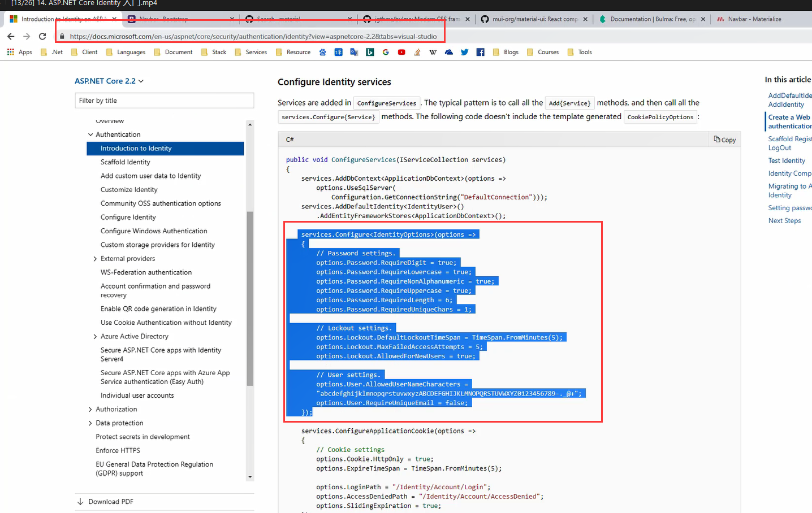Expand the External providers node
This screenshot has width=812, height=513.
pyautogui.click(x=95, y=259)
